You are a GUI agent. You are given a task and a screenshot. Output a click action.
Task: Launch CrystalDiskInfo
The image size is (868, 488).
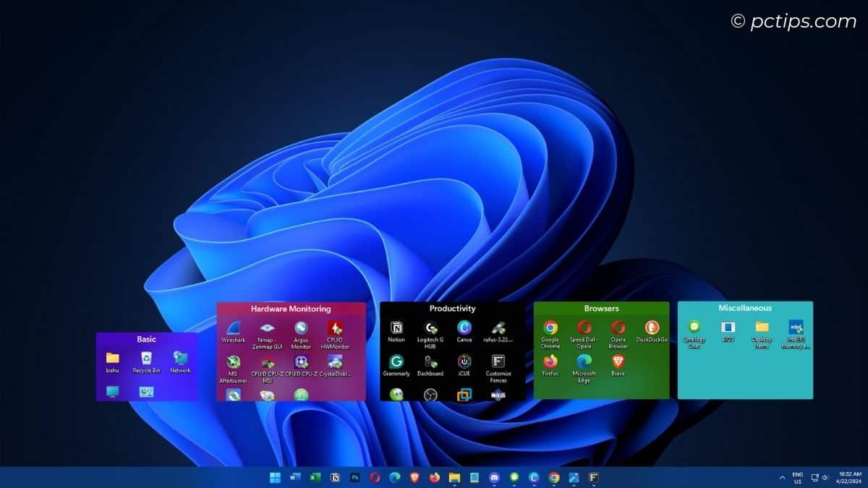(334, 361)
